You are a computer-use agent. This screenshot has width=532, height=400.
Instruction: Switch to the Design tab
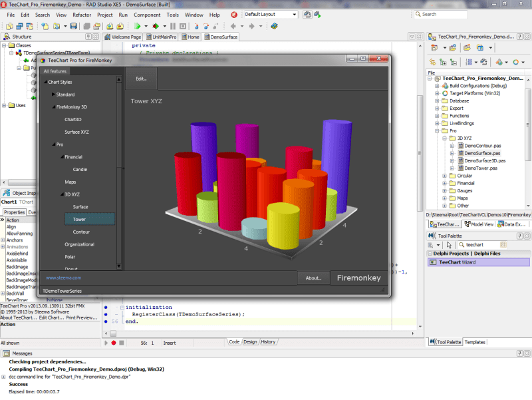250,342
